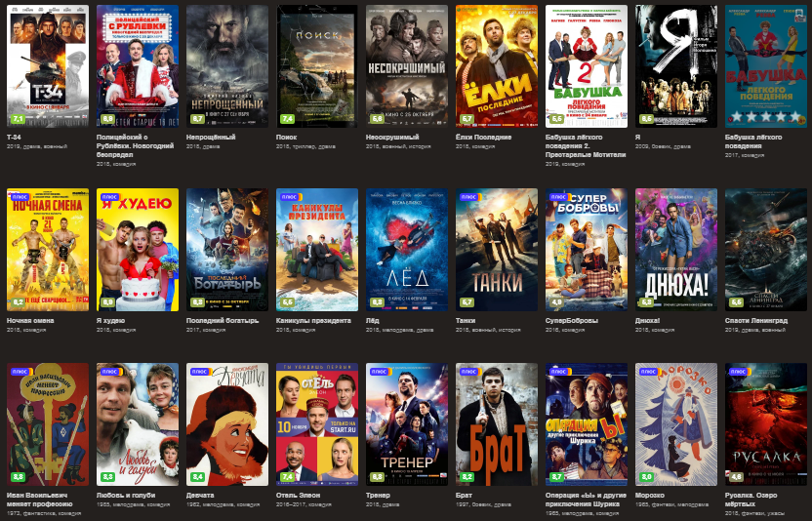Click the rating badge on the Я poster
Viewport: 812px width, 521px height.
click(x=646, y=119)
